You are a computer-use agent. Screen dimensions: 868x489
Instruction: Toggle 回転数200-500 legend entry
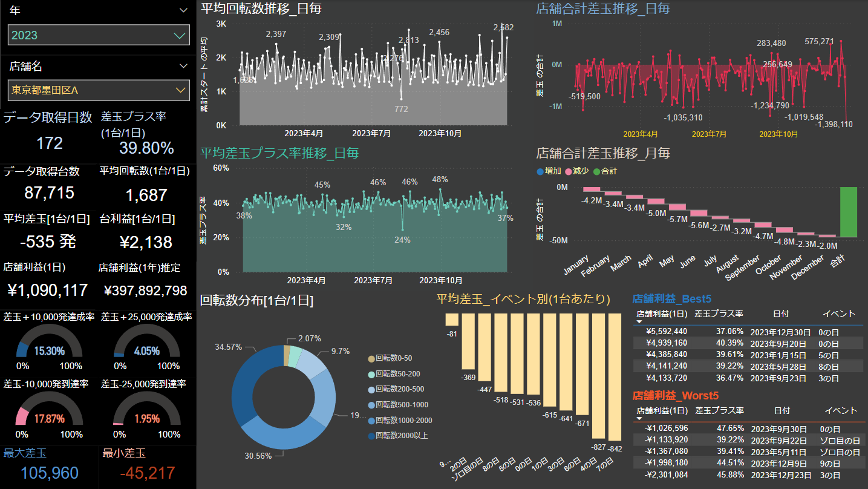400,389
